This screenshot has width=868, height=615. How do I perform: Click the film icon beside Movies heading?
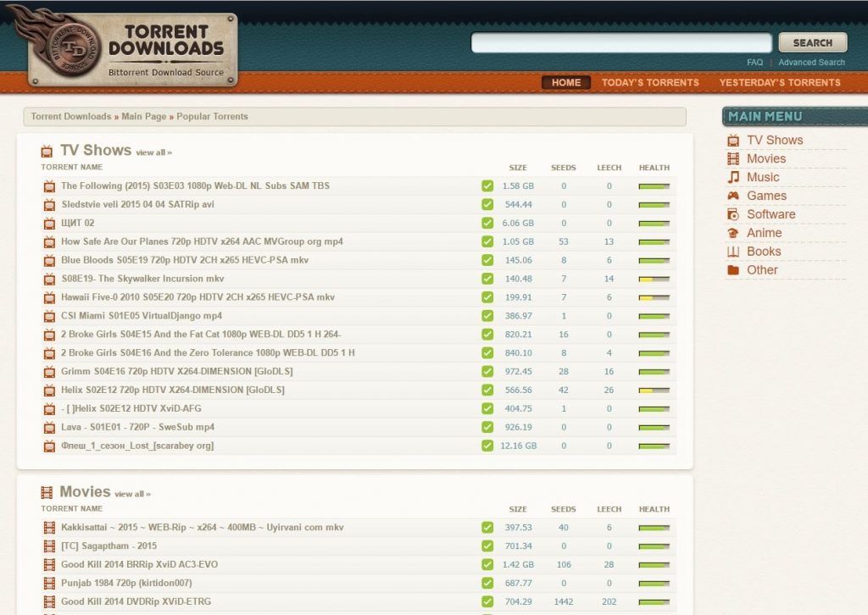47,492
